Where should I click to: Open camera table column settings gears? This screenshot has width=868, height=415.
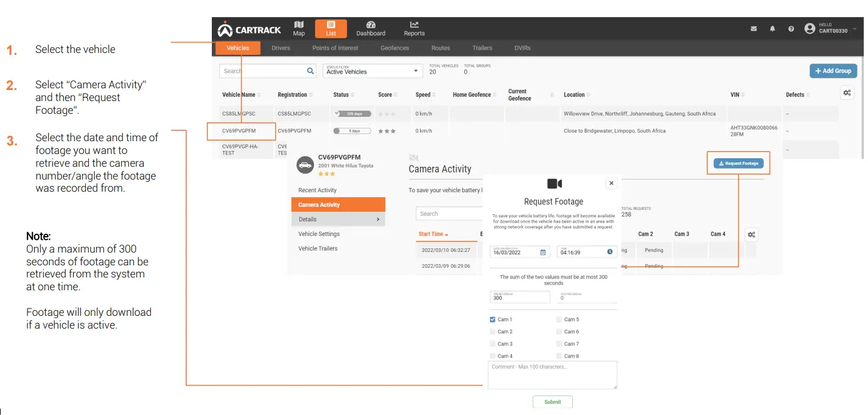point(752,234)
